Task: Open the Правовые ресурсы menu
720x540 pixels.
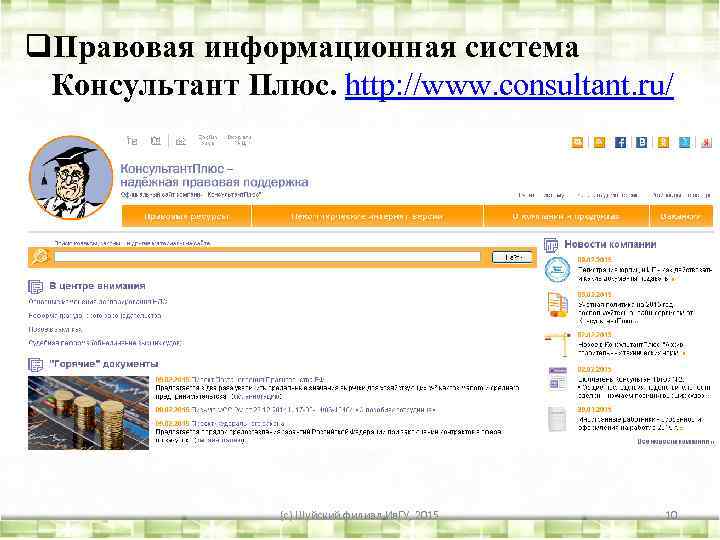Action: tap(187, 216)
